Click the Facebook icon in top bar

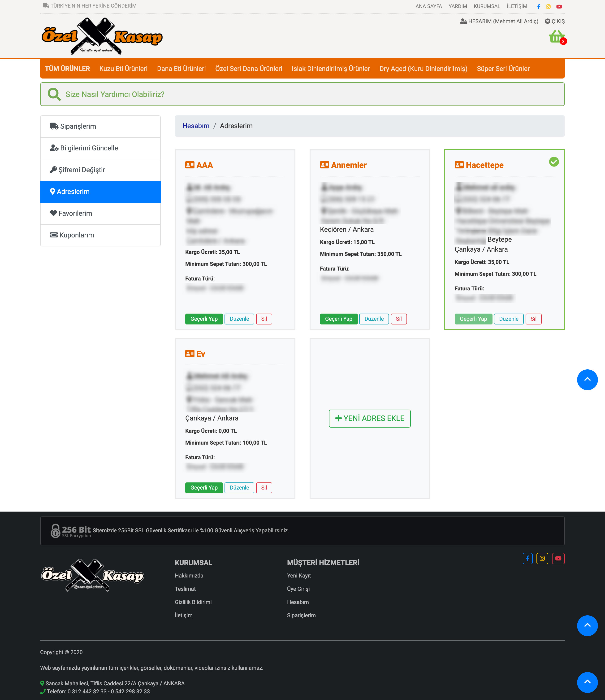[x=539, y=6]
